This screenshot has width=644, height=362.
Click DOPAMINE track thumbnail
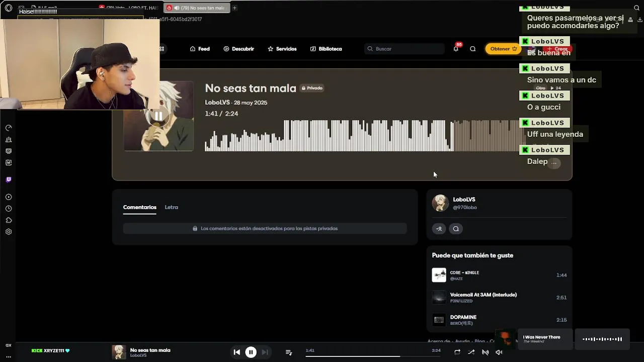point(439,320)
